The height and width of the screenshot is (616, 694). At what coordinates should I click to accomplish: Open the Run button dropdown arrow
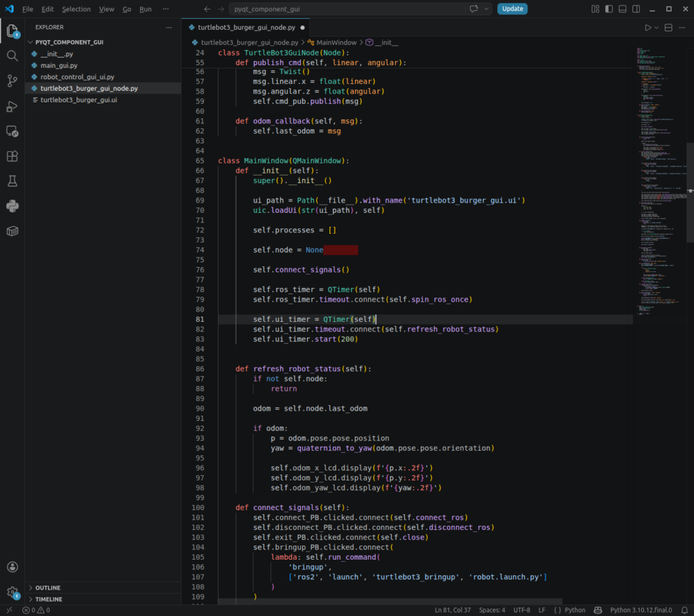click(656, 27)
